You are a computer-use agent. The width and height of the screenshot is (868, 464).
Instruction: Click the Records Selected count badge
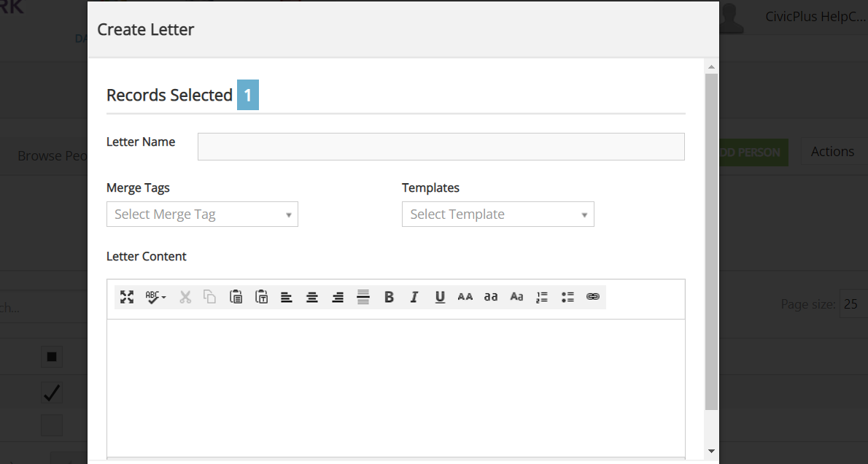tap(248, 95)
